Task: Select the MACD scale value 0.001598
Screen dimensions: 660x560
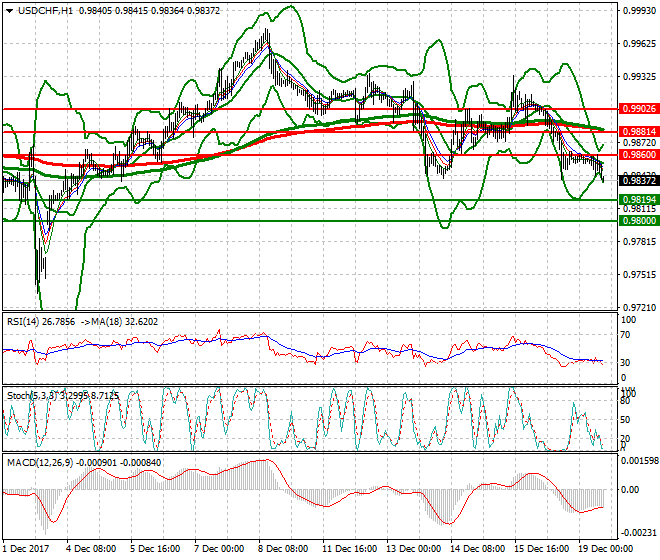Action: [x=640, y=461]
